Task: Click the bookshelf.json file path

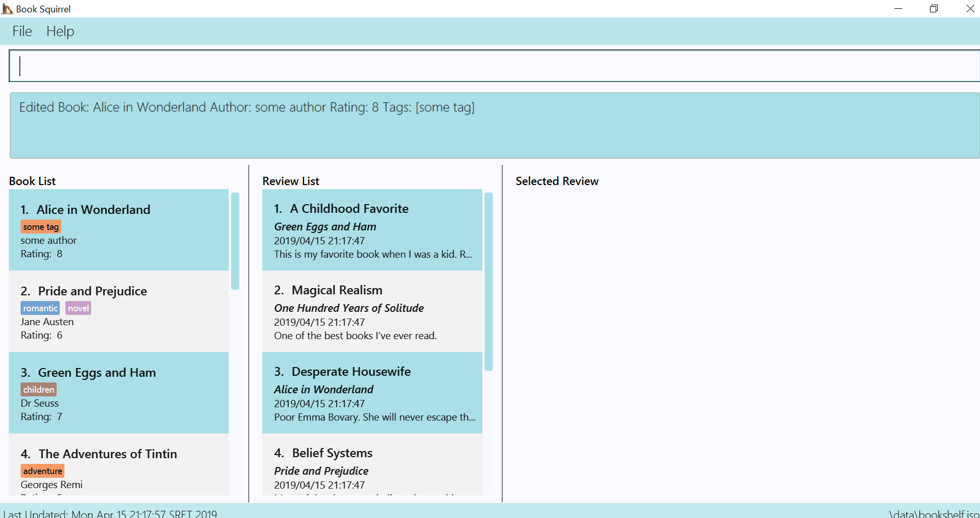Action: (934, 513)
